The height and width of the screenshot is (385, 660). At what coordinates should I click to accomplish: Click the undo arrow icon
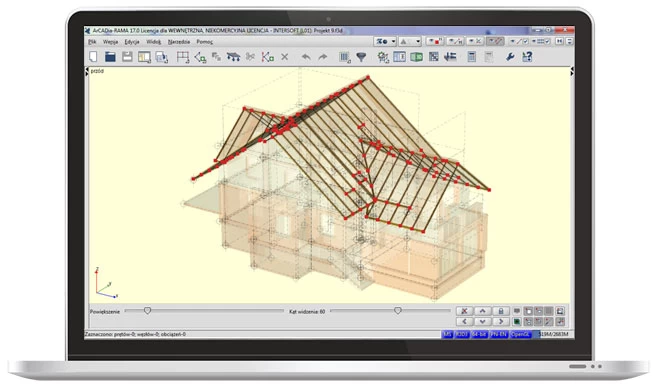[x=306, y=57]
